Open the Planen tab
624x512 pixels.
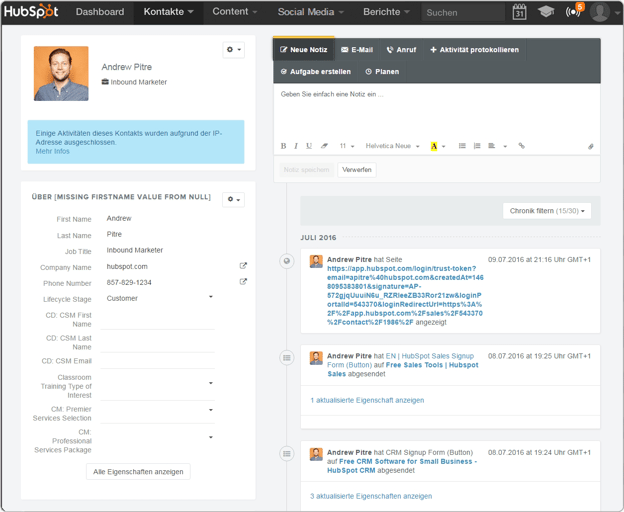[382, 72]
